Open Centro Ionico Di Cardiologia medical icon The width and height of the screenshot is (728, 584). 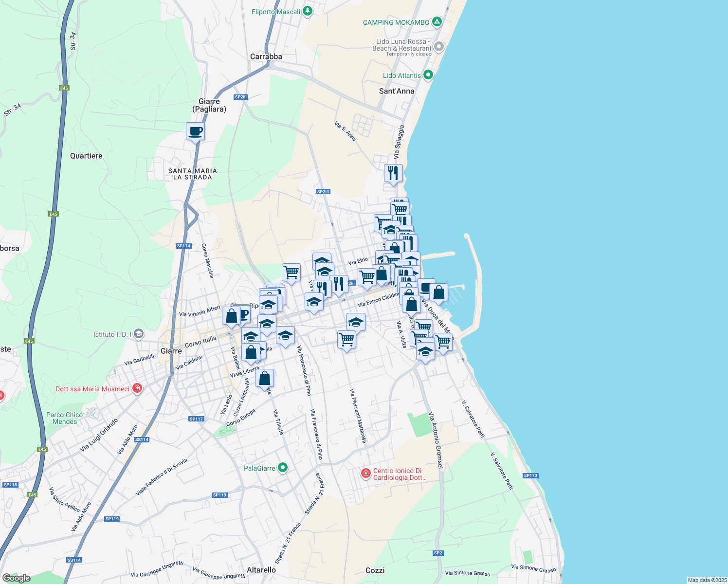pyautogui.click(x=366, y=474)
